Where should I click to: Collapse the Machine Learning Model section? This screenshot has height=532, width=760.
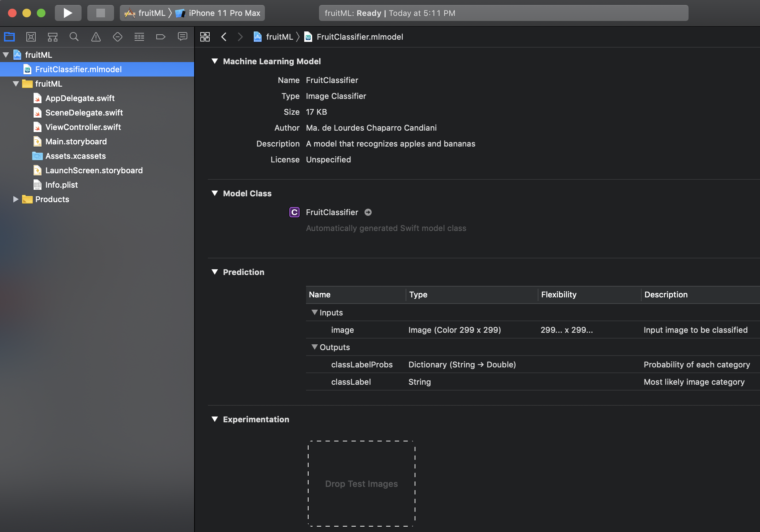pos(215,61)
